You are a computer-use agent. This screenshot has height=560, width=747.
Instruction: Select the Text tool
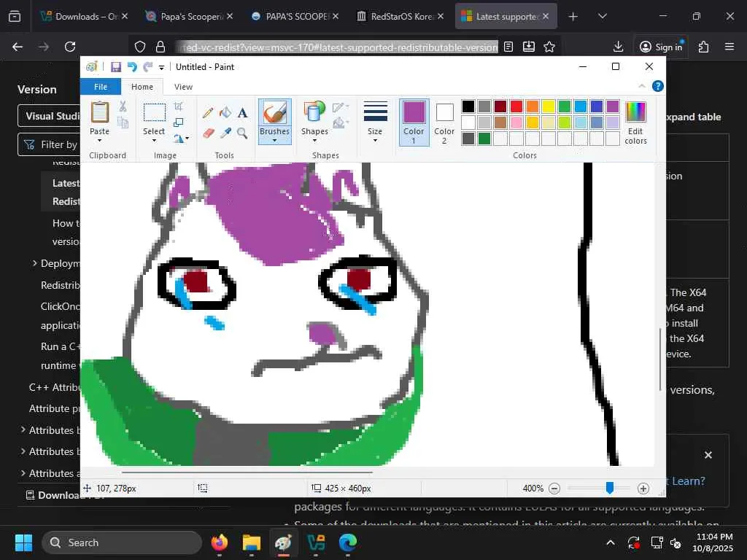coord(242,113)
